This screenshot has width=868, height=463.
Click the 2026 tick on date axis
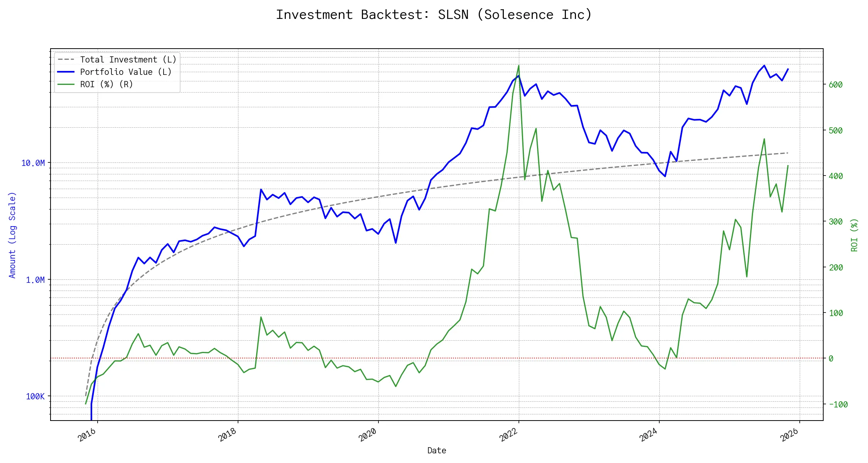point(789,435)
